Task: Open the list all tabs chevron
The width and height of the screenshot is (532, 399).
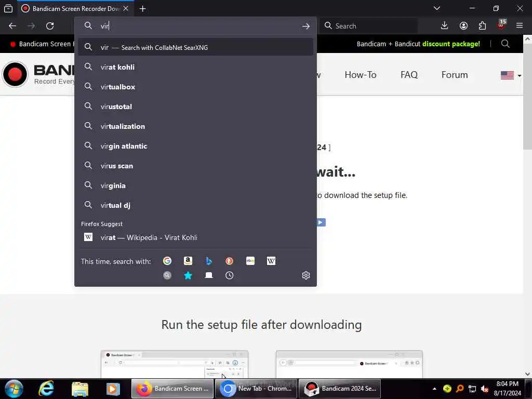Action: (x=436, y=8)
